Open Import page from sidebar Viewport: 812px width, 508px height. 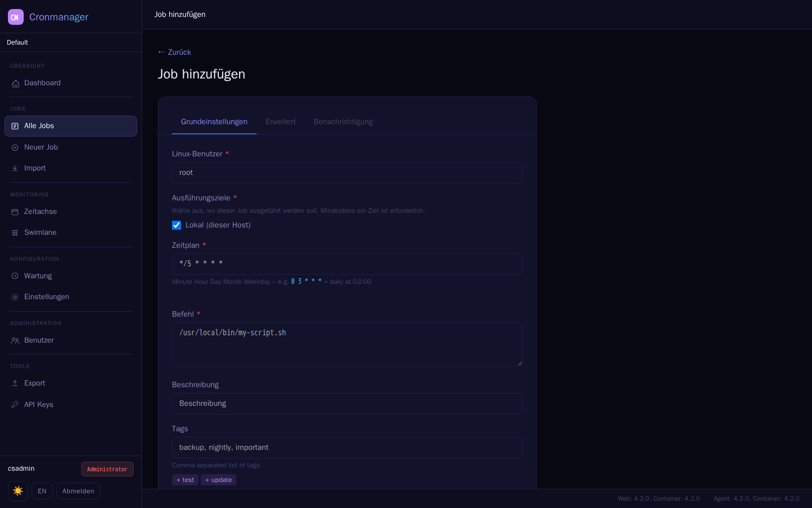pyautogui.click(x=70, y=168)
